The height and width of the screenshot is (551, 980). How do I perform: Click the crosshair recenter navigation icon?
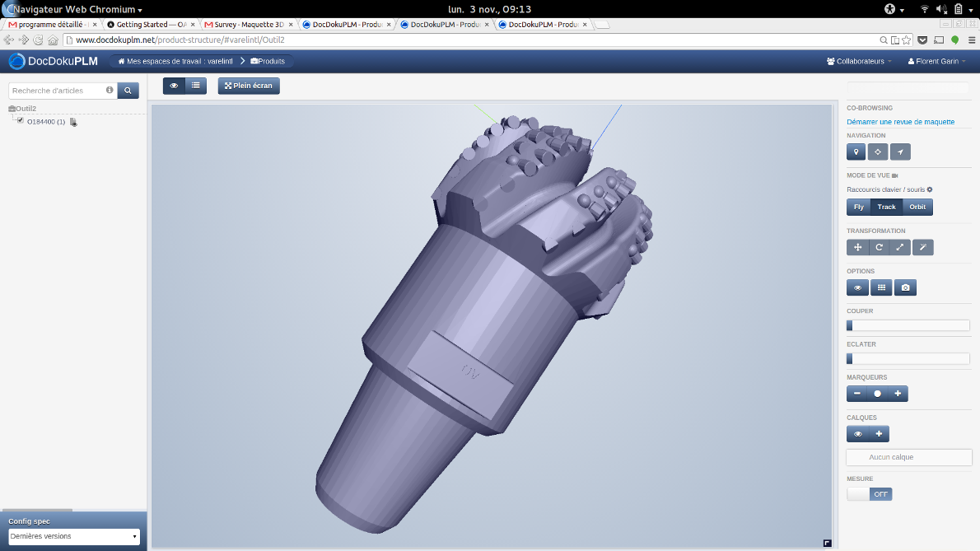point(878,152)
